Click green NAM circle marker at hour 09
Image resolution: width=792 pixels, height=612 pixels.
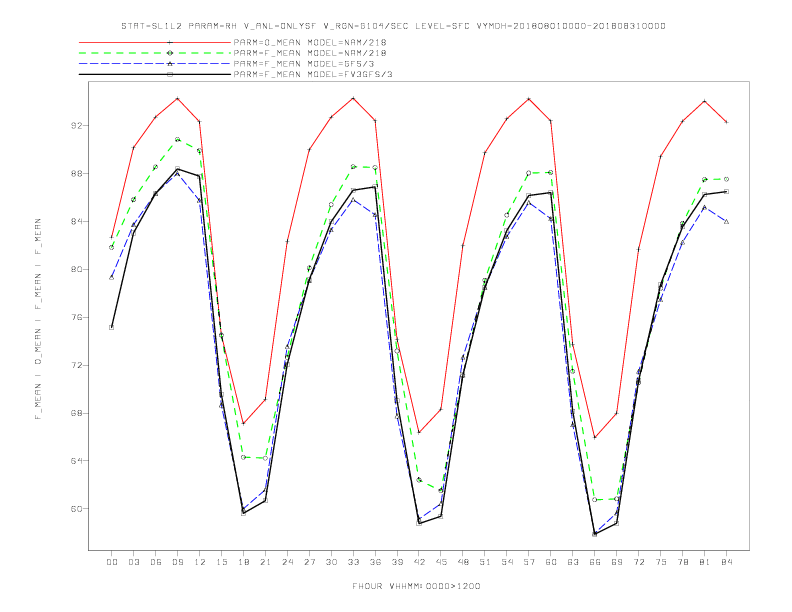[x=177, y=139]
